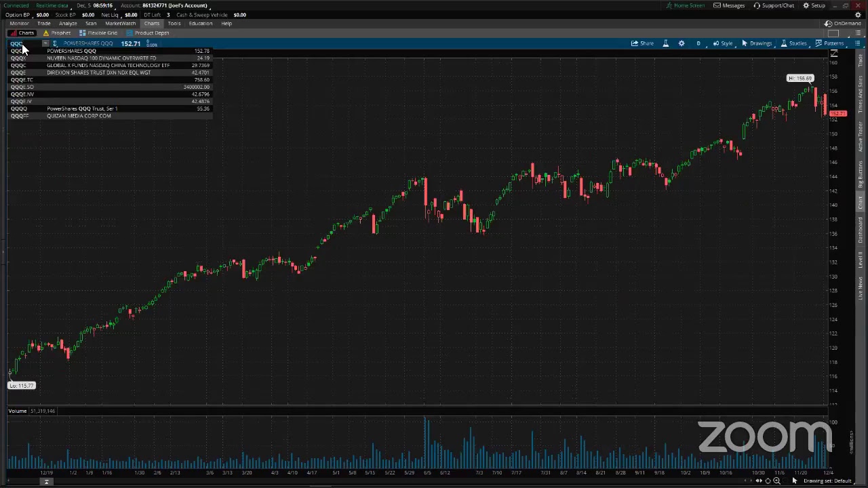Viewport: 868px width, 488px height.
Task: Select the Charts sub-tab
Action: tap(22, 33)
